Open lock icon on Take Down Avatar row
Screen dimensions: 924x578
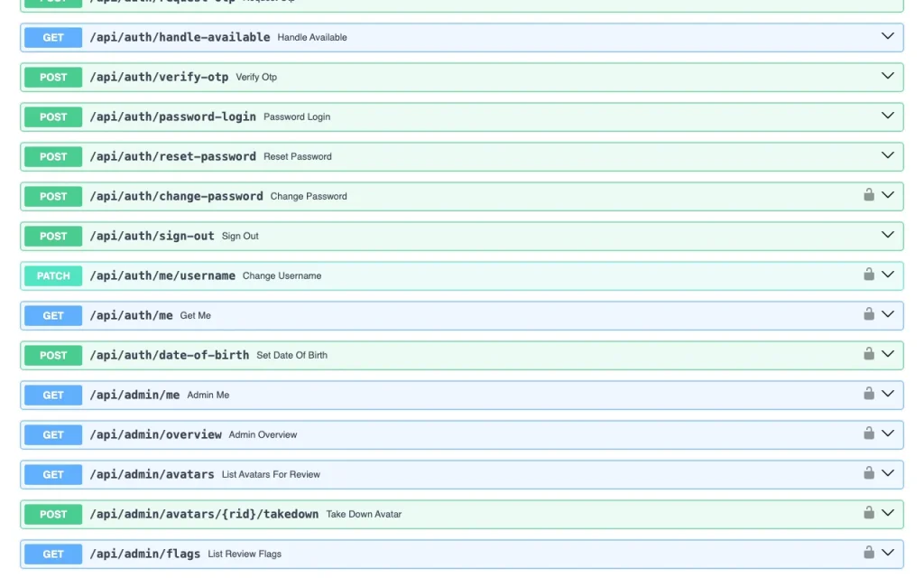coord(869,512)
